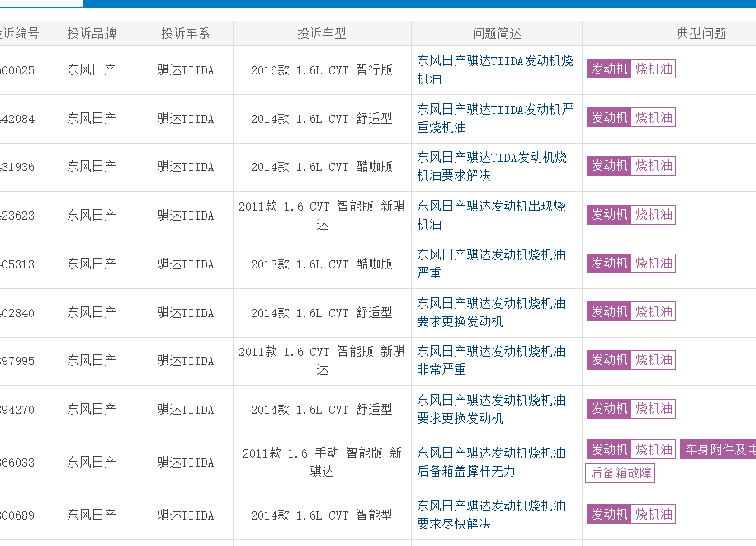Click 骐达TIIDA series in the 00689 row
This screenshot has width=756, height=546.
pyautogui.click(x=186, y=515)
